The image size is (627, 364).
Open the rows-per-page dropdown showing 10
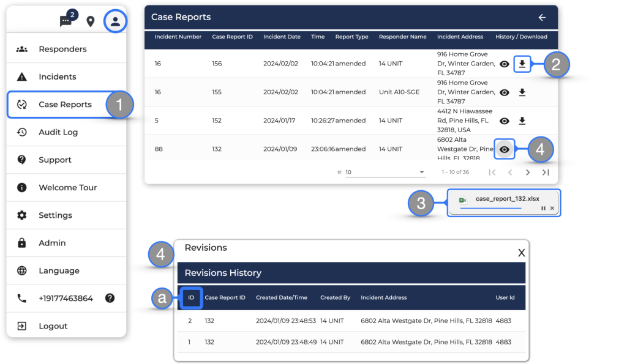tap(385, 172)
